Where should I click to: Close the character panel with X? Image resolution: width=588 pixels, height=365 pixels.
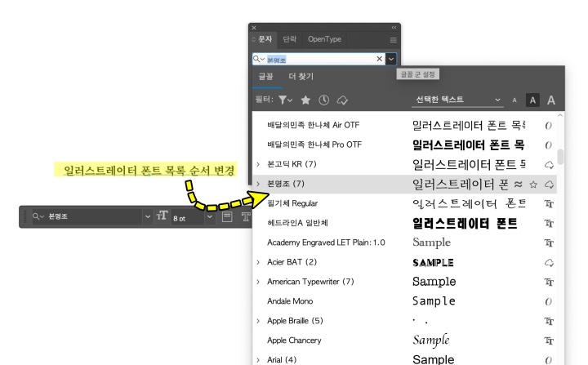pyautogui.click(x=254, y=28)
